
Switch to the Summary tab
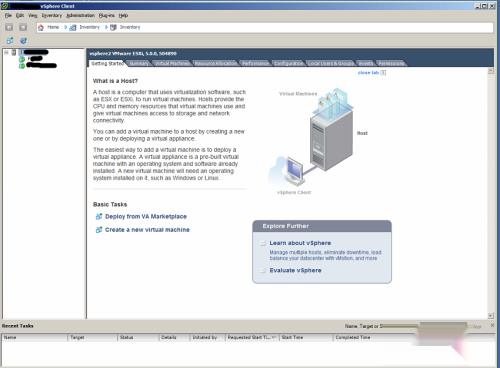pyautogui.click(x=139, y=63)
